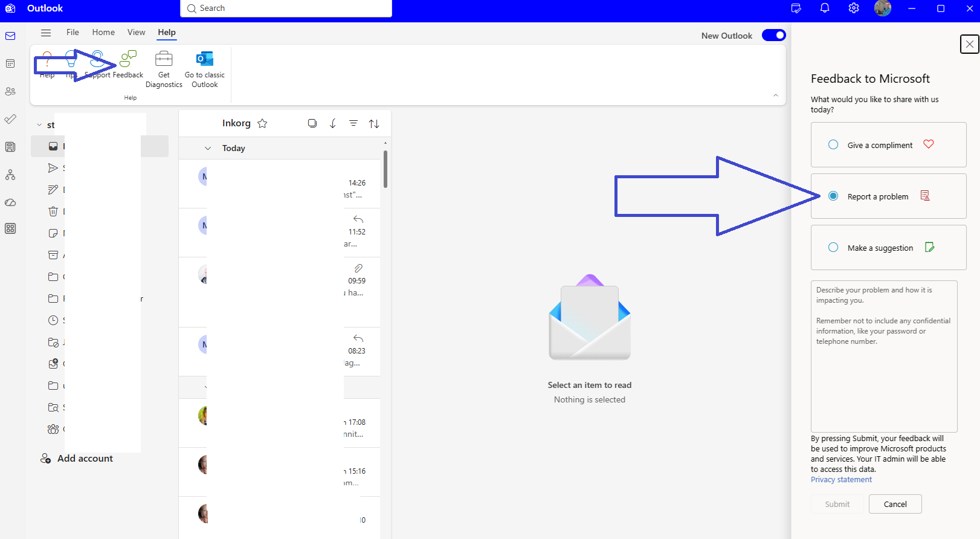980x539 pixels.
Task: Open the Sent Items paper plane folder
Action: click(x=53, y=168)
